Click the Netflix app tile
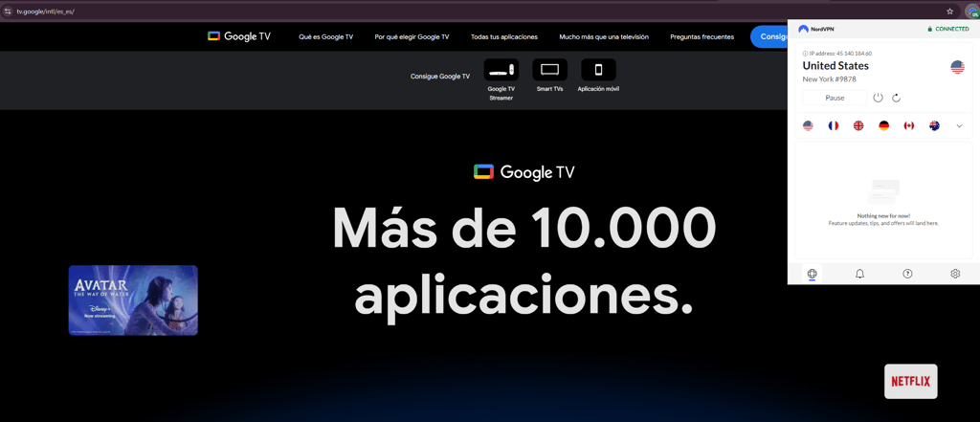980x422 pixels. (911, 382)
